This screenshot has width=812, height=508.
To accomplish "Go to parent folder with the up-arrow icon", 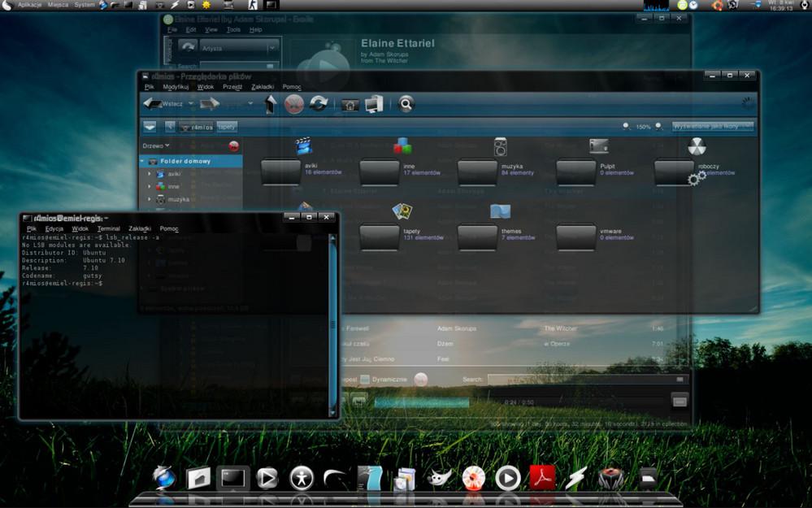I will (271, 102).
